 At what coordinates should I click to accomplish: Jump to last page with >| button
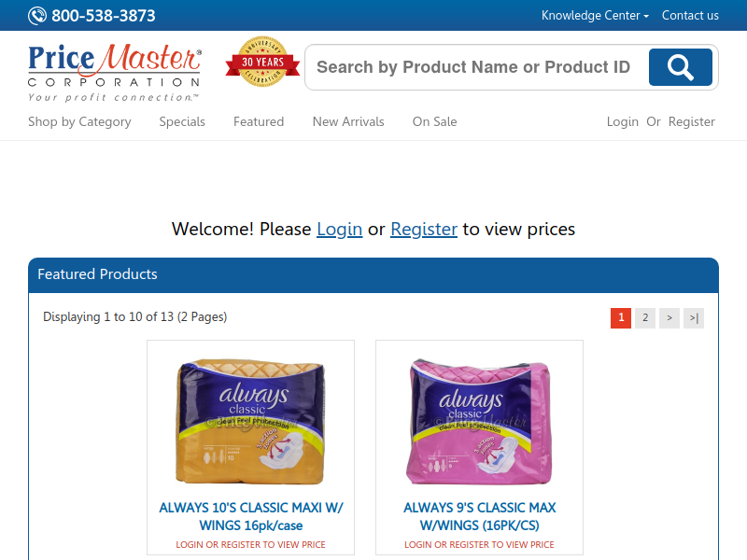tap(694, 318)
